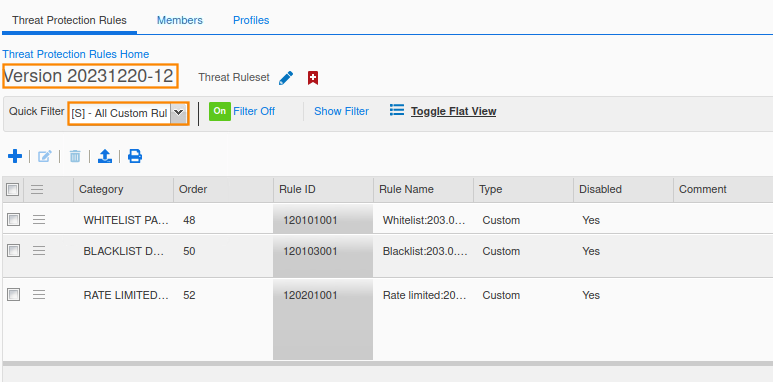Toggle the green On filter switch
The image size is (773, 382).
[220, 111]
